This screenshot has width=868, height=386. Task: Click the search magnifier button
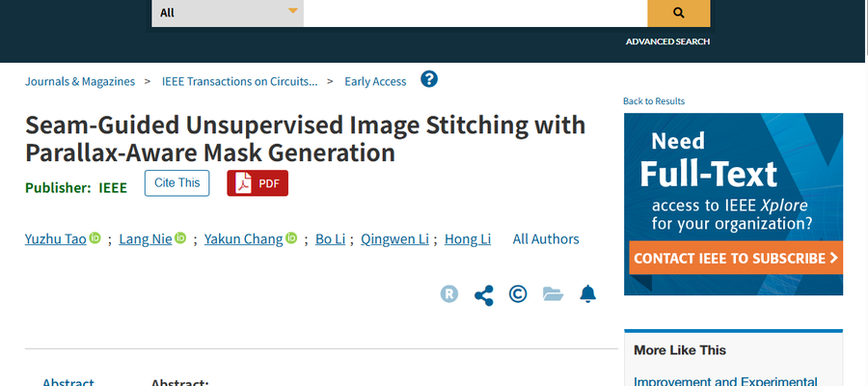(678, 13)
